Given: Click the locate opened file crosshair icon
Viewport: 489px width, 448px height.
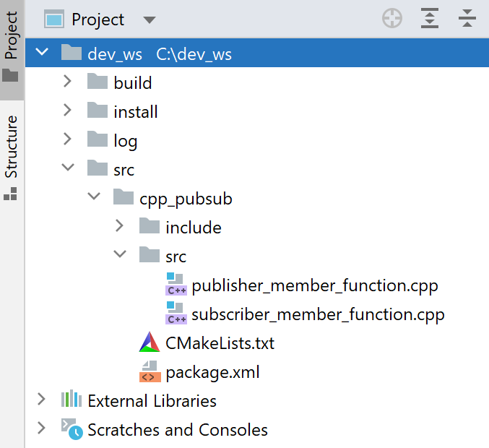Looking at the screenshot, I should (x=392, y=20).
